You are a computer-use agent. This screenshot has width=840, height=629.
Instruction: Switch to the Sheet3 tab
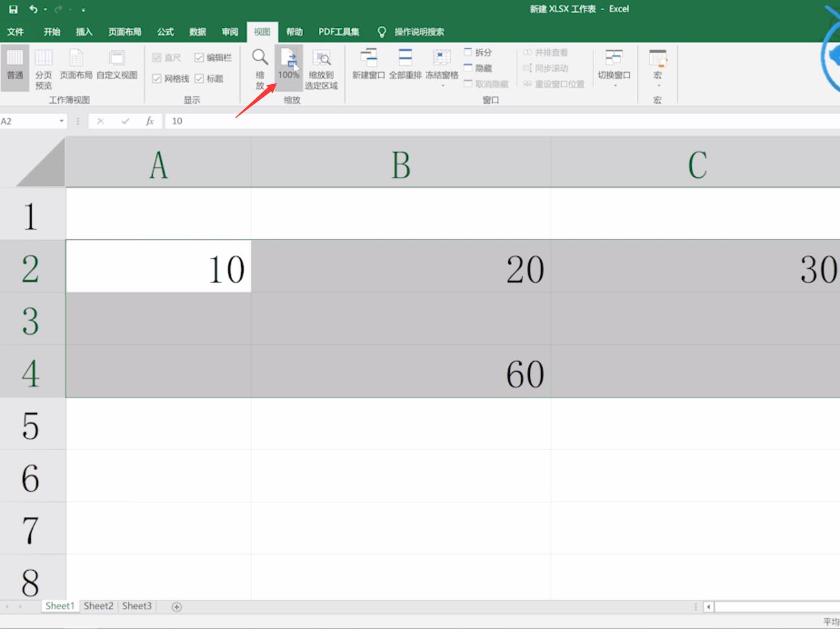tap(137, 606)
